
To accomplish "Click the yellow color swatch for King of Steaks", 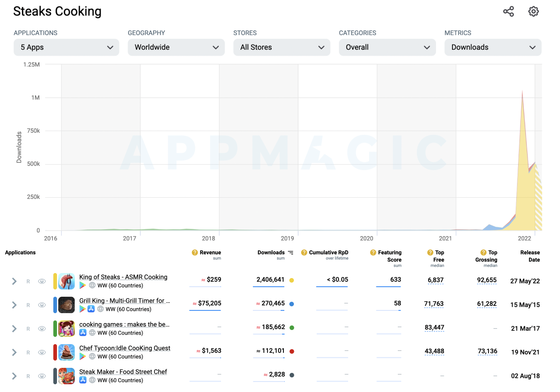I will coord(55,281).
